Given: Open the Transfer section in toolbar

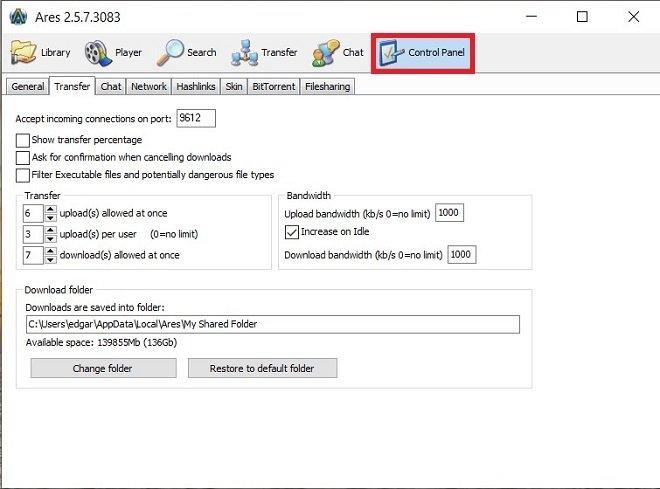Looking at the screenshot, I should pyautogui.click(x=264, y=53).
